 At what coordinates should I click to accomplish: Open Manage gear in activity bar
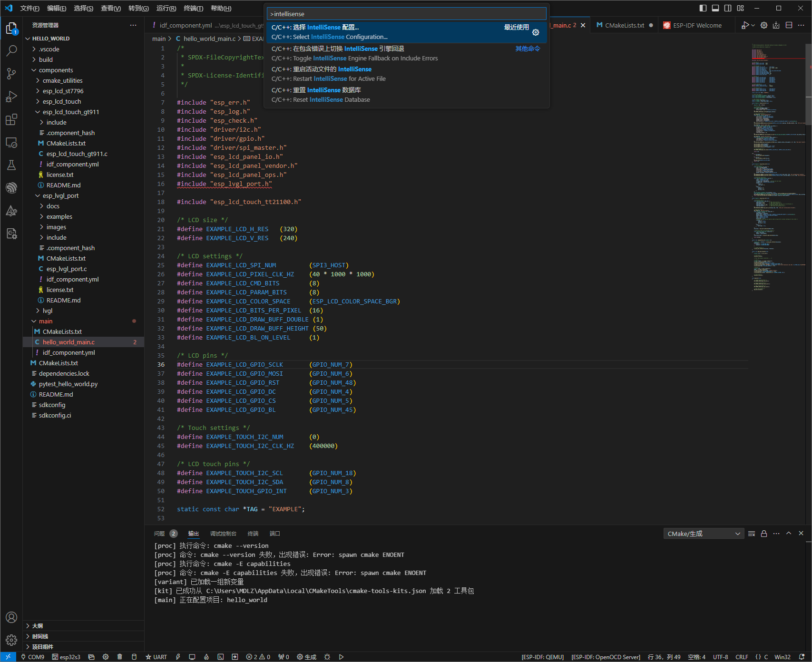pos(11,640)
